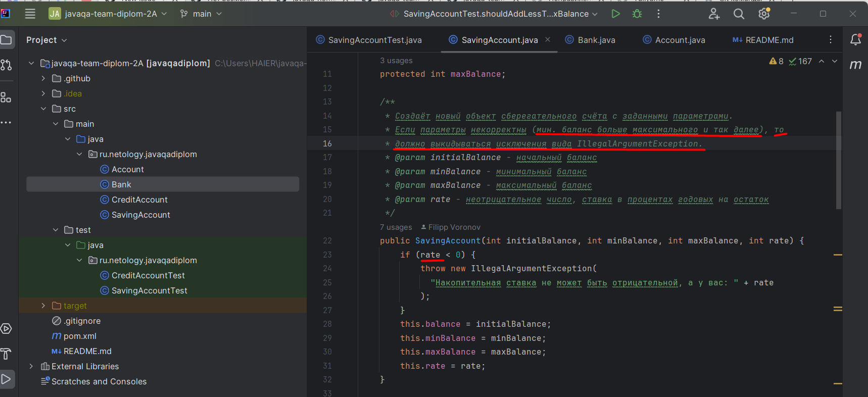Open the Notifications bell icon
The width and height of the screenshot is (868, 397).
pyautogui.click(x=855, y=39)
